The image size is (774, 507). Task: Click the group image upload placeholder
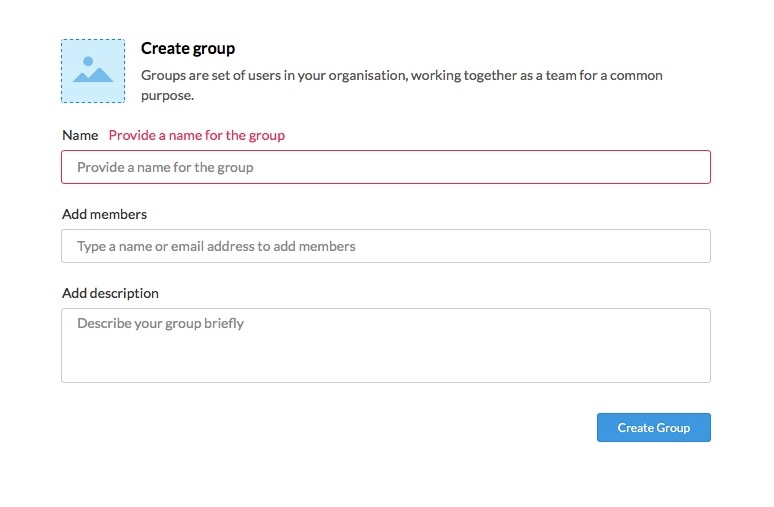[93, 71]
